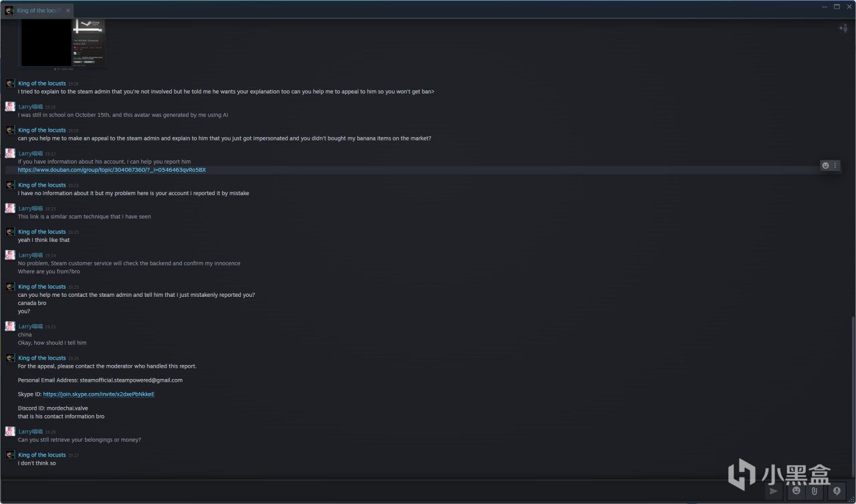The width and height of the screenshot is (856, 504).
Task: Open the emoticon picker in chat input
Action: pos(796,491)
